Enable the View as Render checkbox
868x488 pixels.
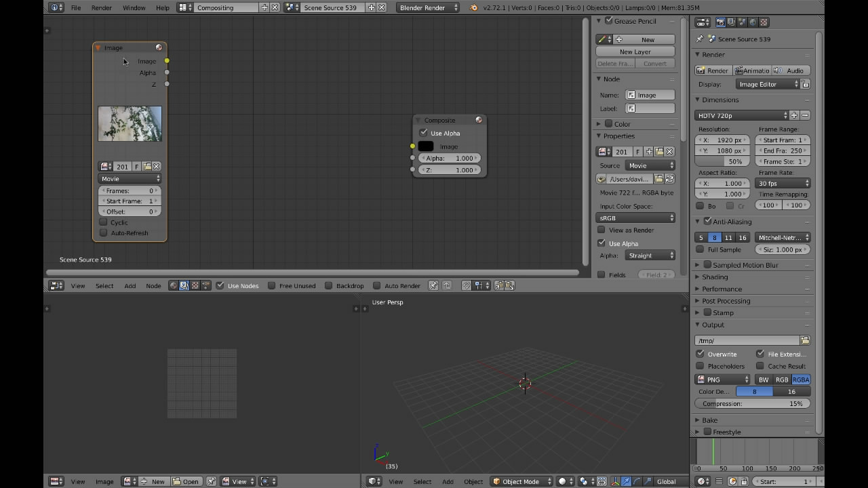pos(601,230)
